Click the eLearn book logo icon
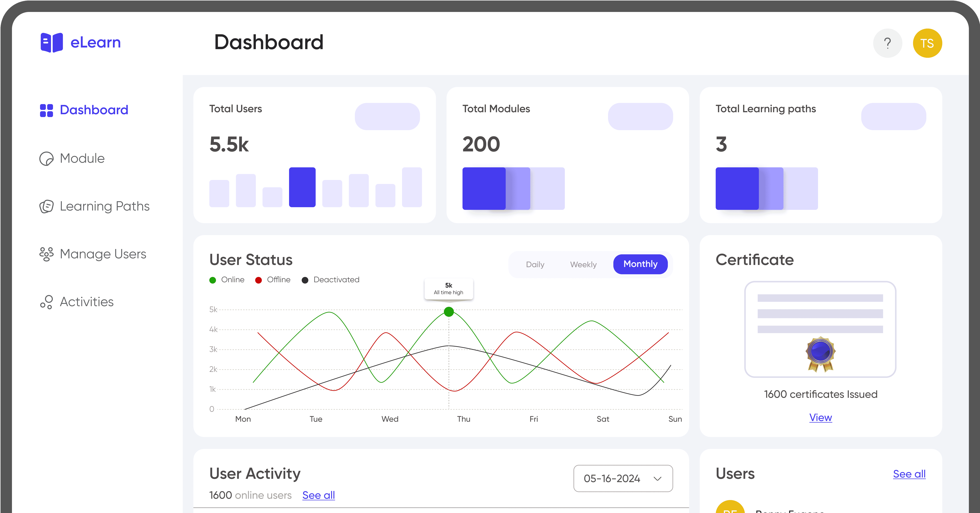980x513 pixels. [52, 43]
